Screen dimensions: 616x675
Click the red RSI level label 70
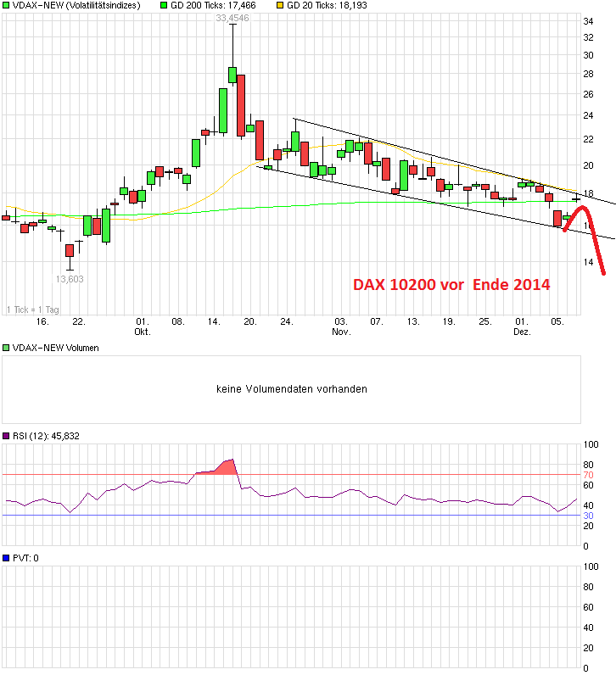(589, 475)
